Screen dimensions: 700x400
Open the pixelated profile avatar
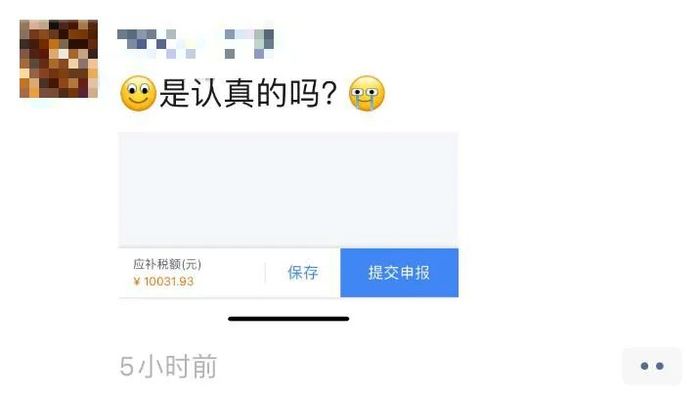(58, 58)
